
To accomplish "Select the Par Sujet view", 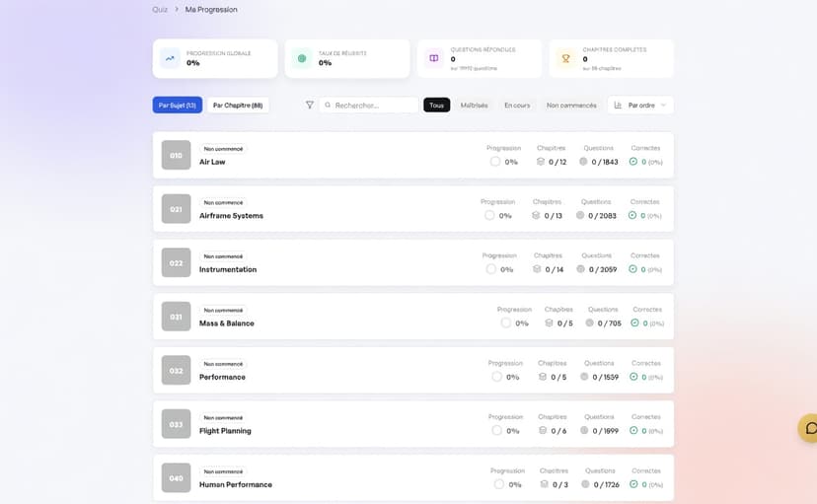I will [x=178, y=105].
